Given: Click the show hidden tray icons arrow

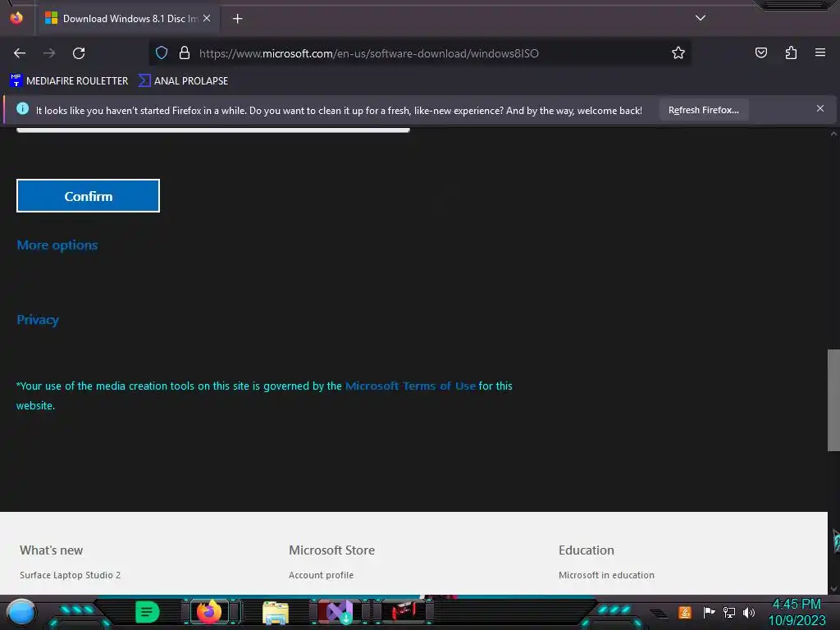Looking at the screenshot, I should 660,614.
